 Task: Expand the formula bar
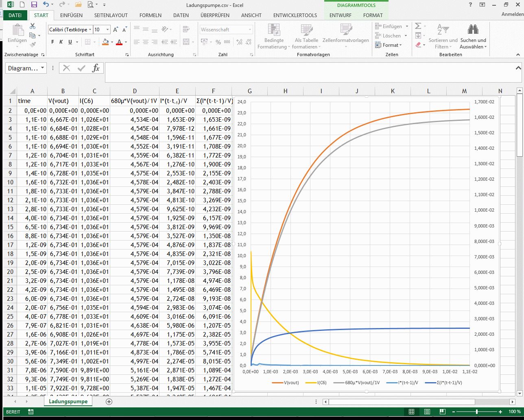tap(518, 68)
